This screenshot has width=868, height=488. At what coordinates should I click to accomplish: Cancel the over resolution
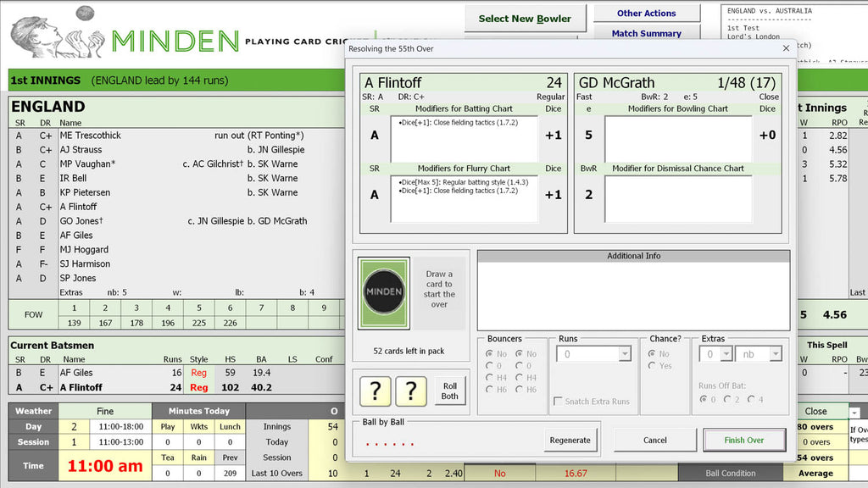[x=655, y=440]
